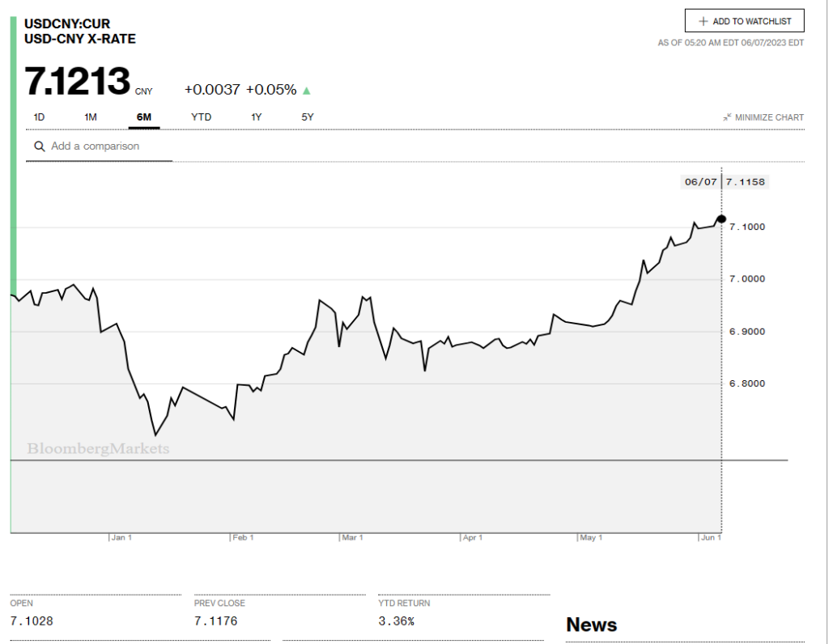The image size is (829, 644).
Task: Click the News section heading
Action: pos(591,625)
